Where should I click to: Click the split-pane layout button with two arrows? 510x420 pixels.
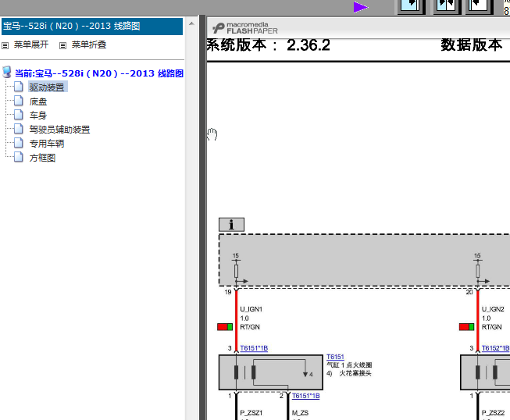(x=447, y=6)
